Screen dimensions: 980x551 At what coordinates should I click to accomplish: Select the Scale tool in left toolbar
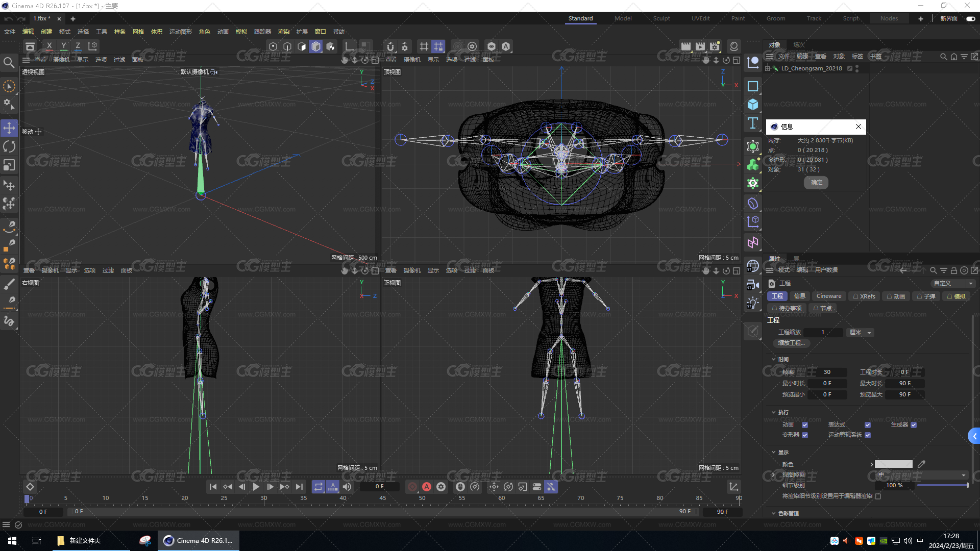coord(9,165)
